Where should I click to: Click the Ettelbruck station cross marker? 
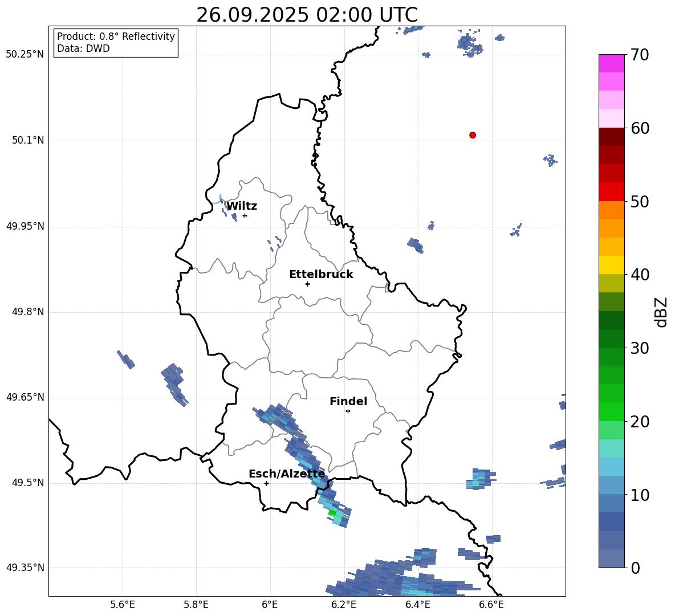(307, 284)
